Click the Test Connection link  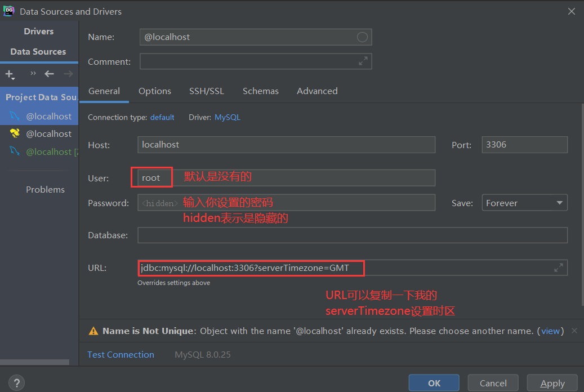pos(121,354)
